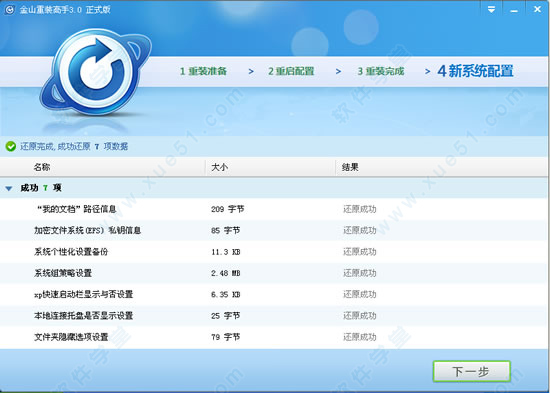Select the “我的文档”路径信息 row
Screen dimensions: 550x393
pos(275,209)
